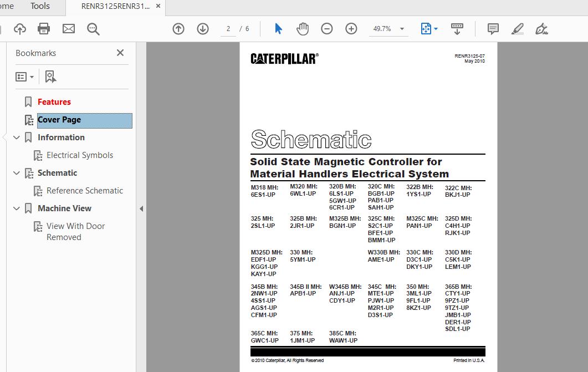Screen dimensions: 588x372
Task: Click the page number input field
Action: tap(228, 29)
